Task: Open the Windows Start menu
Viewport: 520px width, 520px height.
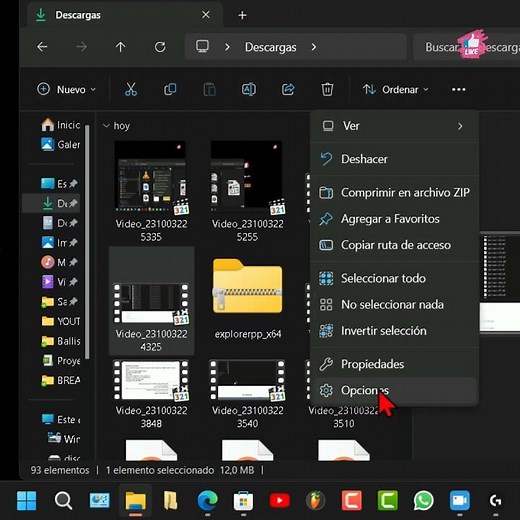Action: tap(26, 500)
